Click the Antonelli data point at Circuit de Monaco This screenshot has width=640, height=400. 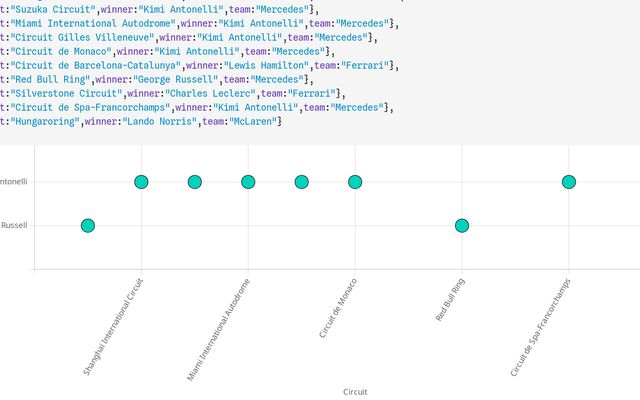click(x=355, y=182)
